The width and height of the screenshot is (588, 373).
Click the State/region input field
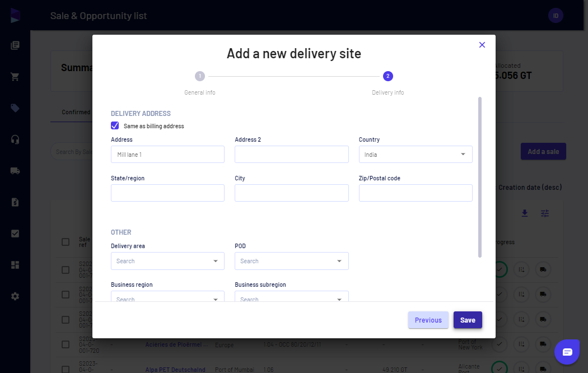[x=167, y=193]
